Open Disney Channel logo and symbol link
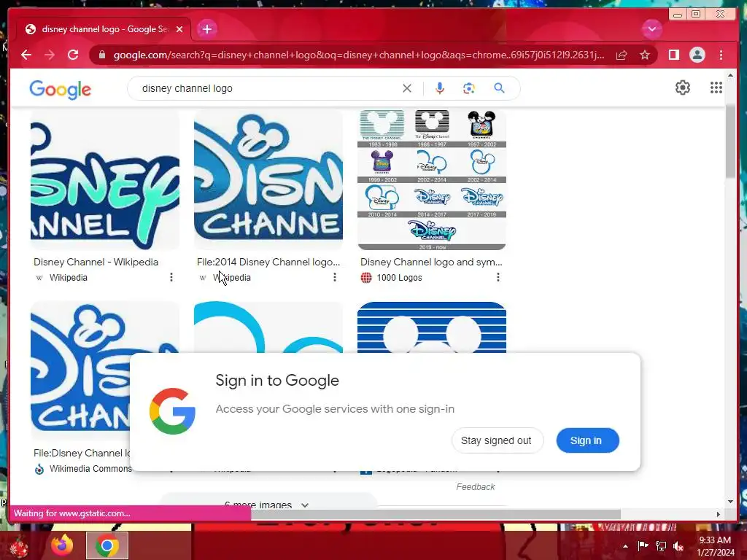This screenshot has height=560, width=747. (431, 262)
